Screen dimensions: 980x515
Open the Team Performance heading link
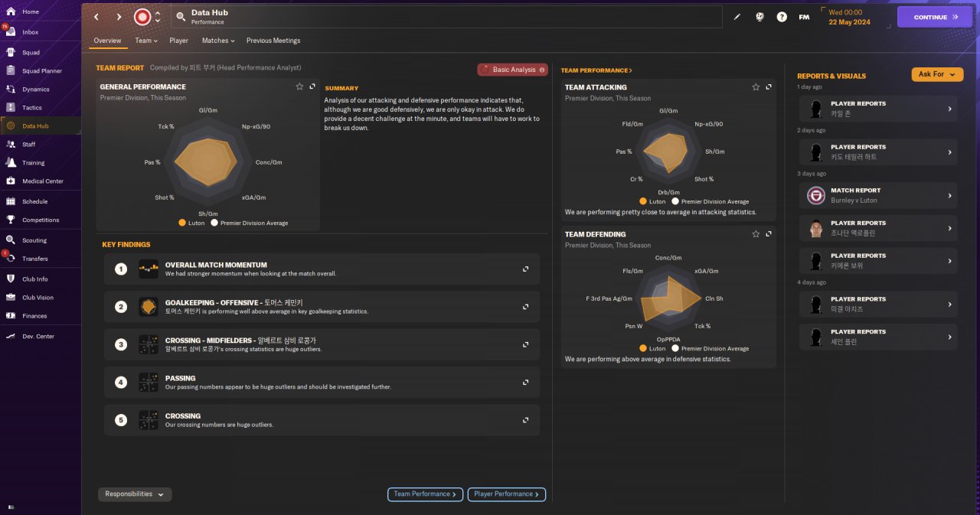(596, 70)
